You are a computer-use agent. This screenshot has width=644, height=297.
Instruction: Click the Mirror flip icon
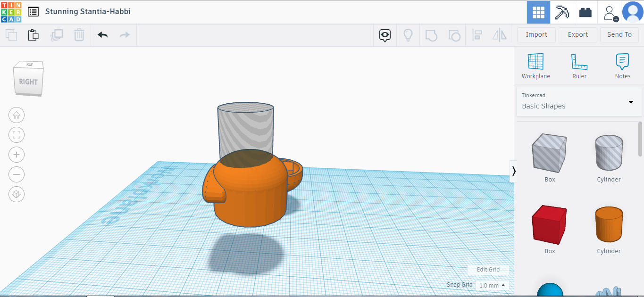coord(499,35)
